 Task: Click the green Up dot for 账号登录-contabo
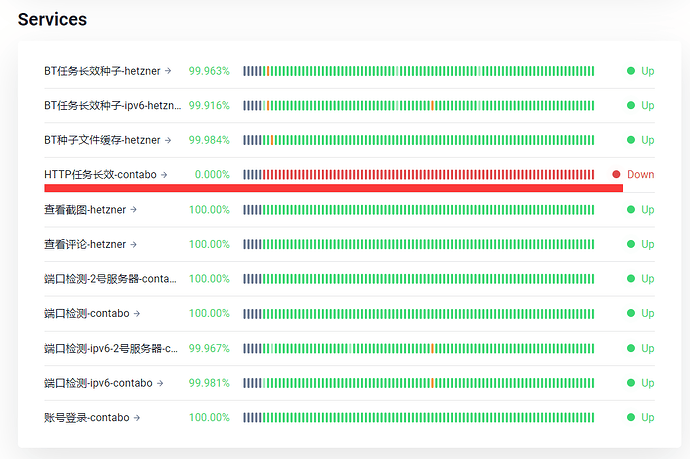pos(631,417)
